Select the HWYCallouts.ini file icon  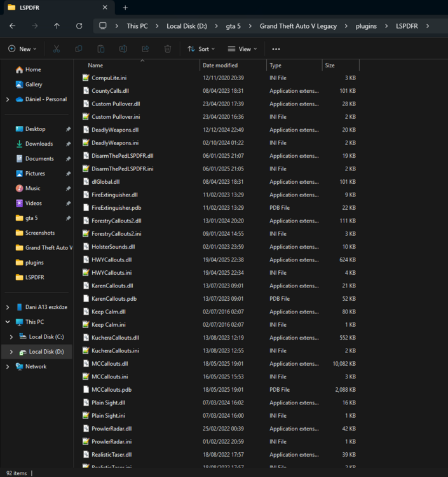[x=86, y=273]
